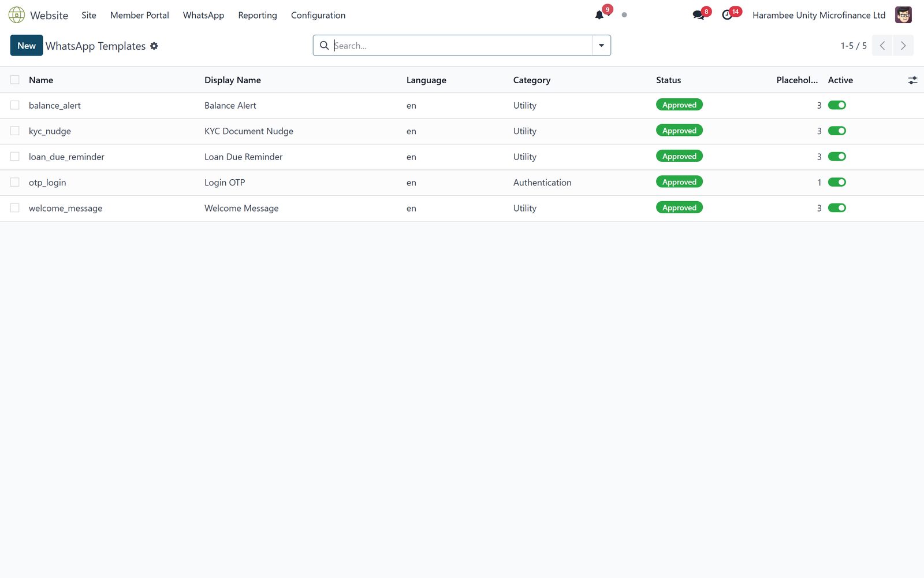Toggle Active switch for loan_due_reminder
Image resolution: width=924 pixels, height=578 pixels.
tap(837, 157)
